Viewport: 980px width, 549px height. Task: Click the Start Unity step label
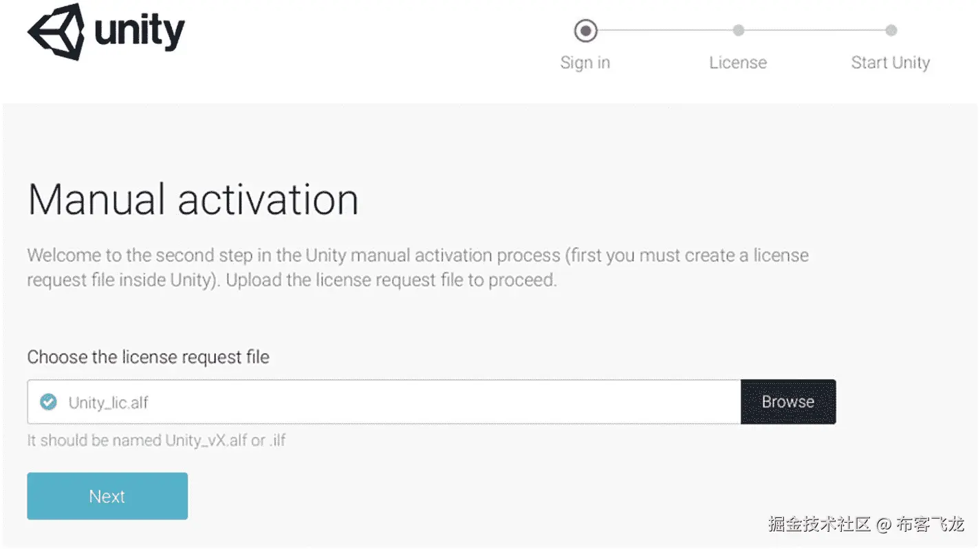[890, 63]
